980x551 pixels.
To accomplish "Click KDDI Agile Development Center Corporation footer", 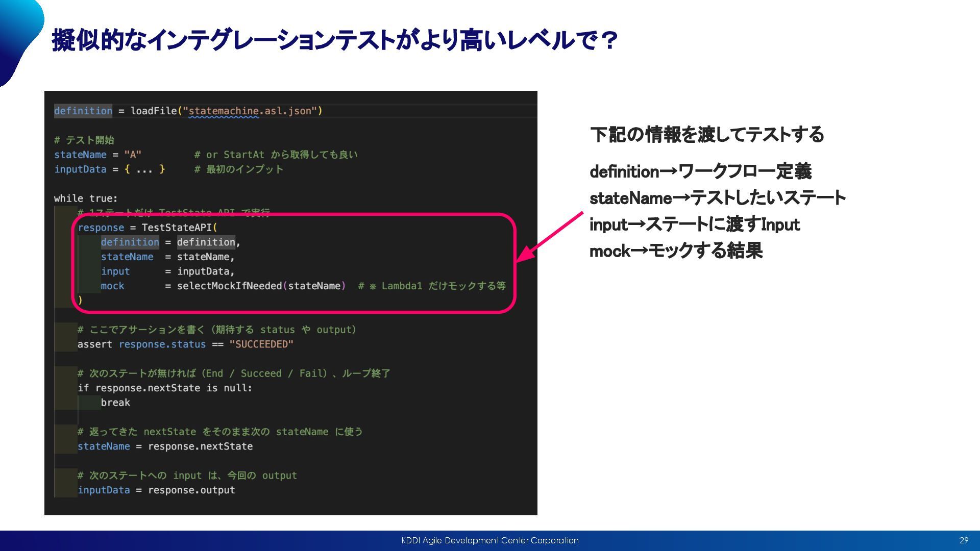I will pyautogui.click(x=489, y=540).
